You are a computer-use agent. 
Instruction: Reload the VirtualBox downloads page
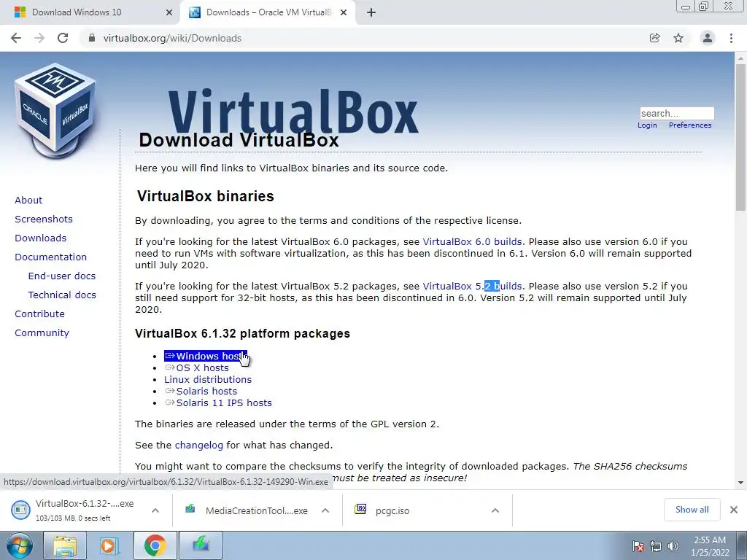[x=63, y=38]
